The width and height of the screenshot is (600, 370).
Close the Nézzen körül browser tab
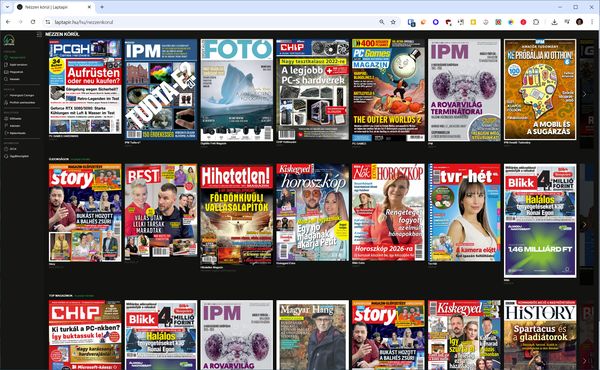tap(90, 7)
